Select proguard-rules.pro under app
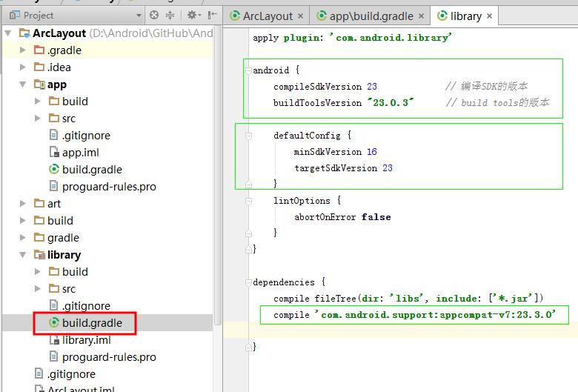This screenshot has height=392, width=578. (109, 187)
